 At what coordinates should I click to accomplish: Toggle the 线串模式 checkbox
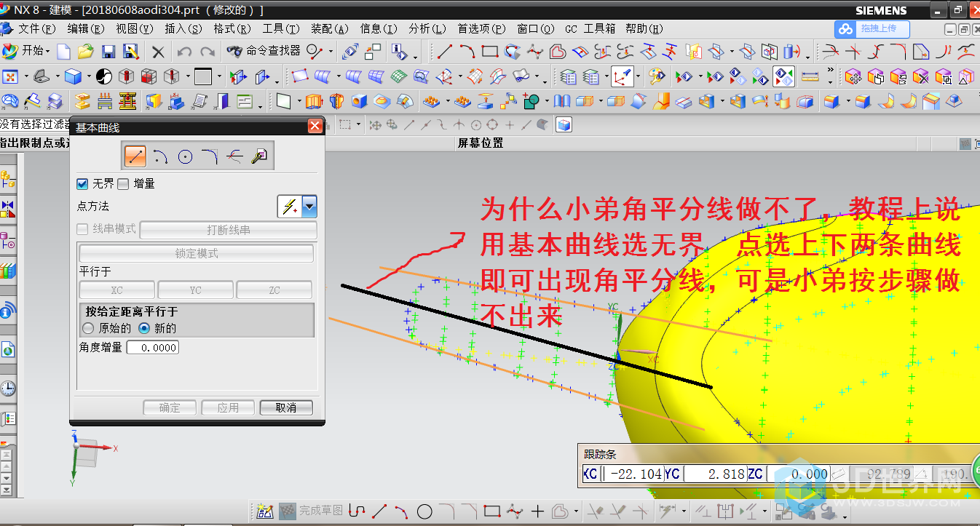tap(82, 229)
